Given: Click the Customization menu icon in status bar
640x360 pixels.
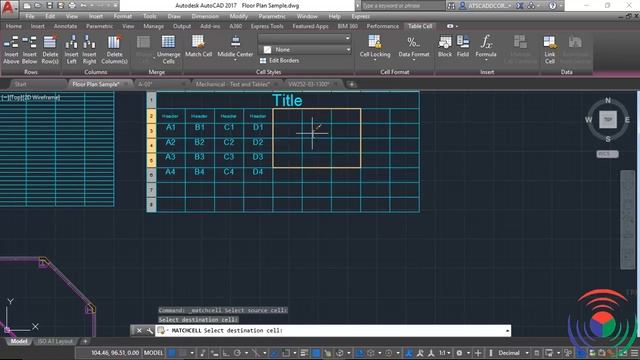Looking at the screenshot, I should [x=635, y=353].
